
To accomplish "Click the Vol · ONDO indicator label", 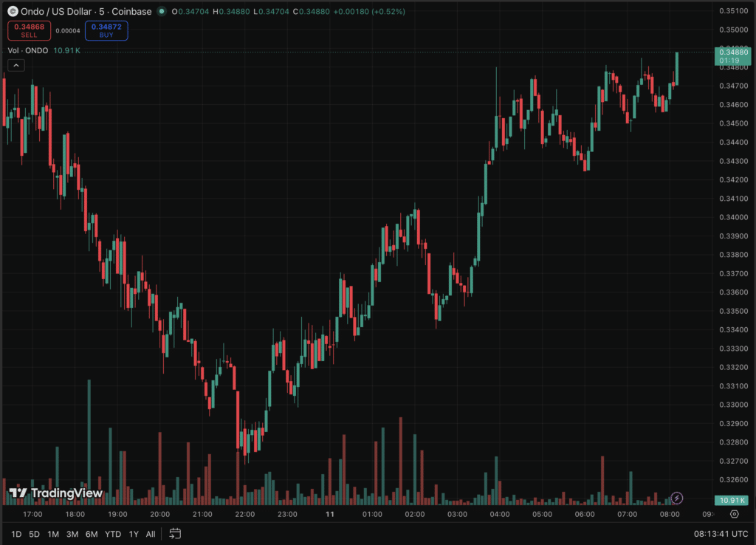I will point(28,51).
